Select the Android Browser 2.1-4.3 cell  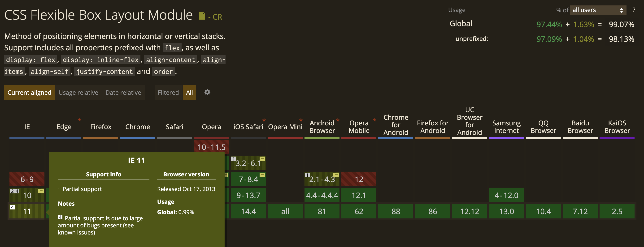click(x=322, y=179)
